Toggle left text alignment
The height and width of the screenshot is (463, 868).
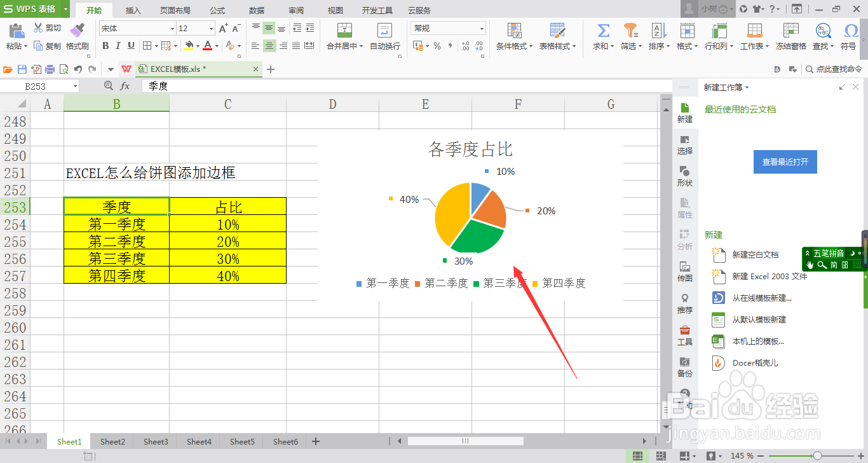(255, 46)
